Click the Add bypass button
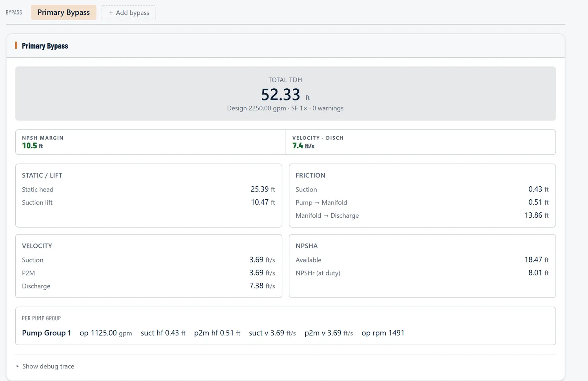 129,13
